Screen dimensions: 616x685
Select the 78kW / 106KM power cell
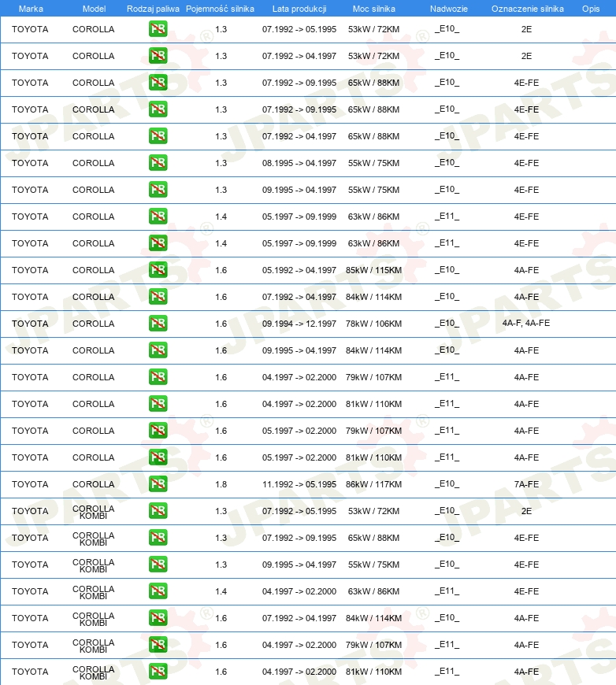click(373, 324)
